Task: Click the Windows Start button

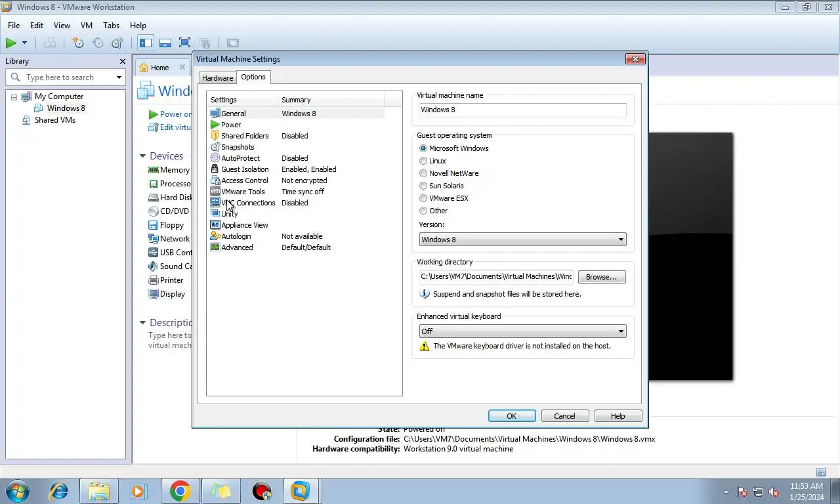Action: pos(16,491)
